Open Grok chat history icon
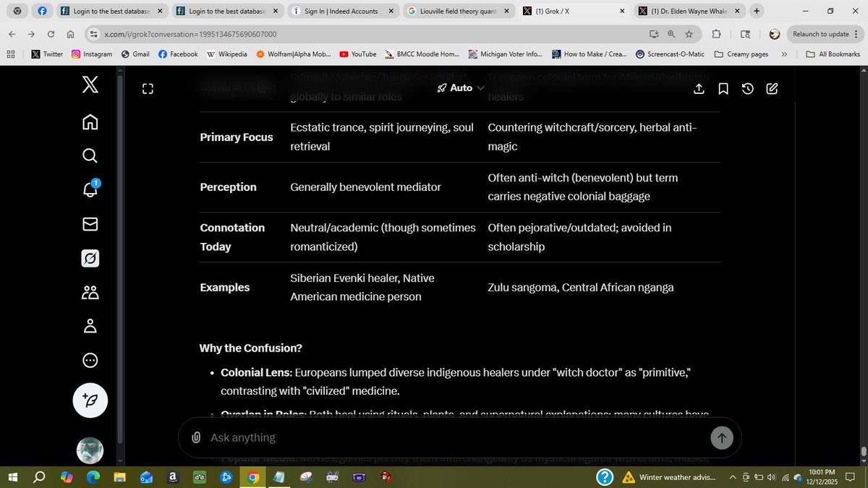The width and height of the screenshot is (868, 488). 748,88
